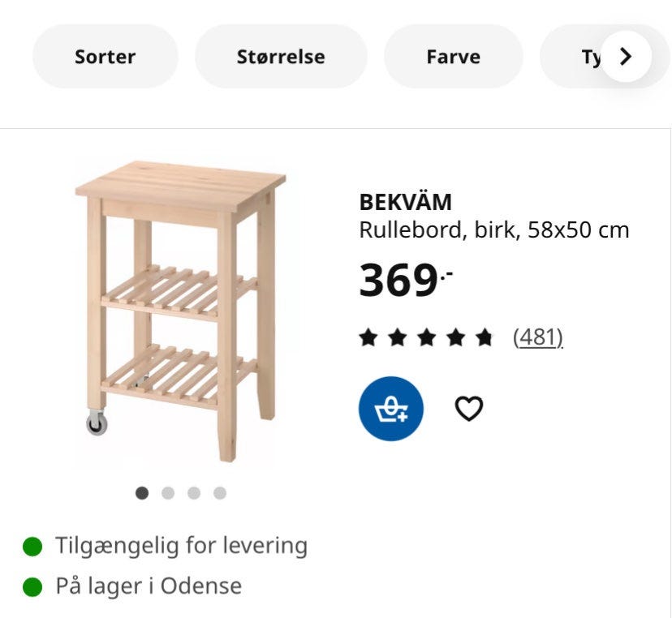This screenshot has height=618, width=672.
Task: Open the partially hidden Ty filter chip
Action: 584,57
